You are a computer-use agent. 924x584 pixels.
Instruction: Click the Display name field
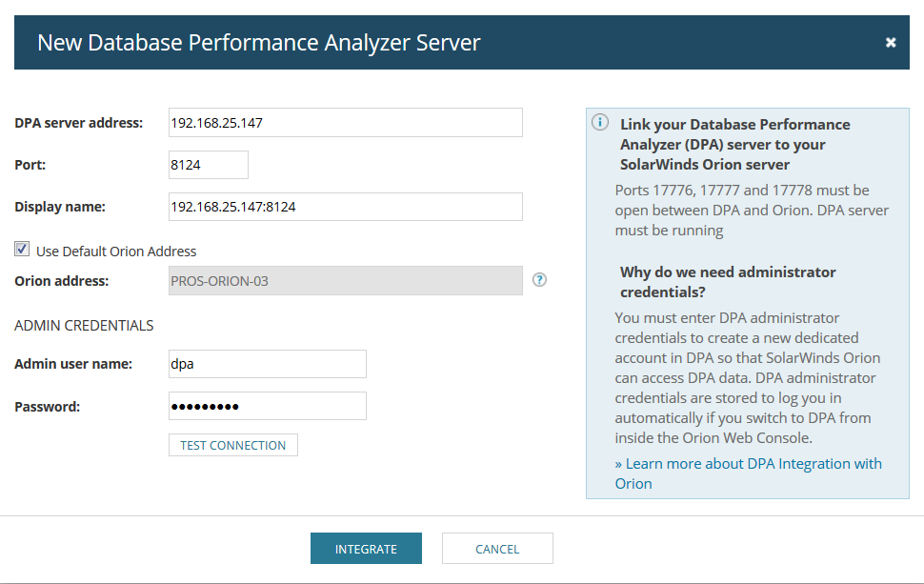[346, 207]
